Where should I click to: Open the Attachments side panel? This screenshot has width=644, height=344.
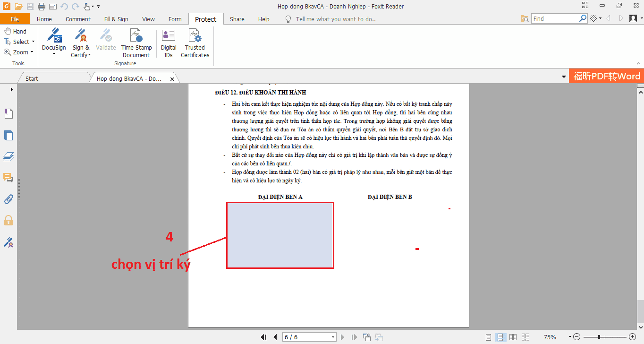[8, 199]
